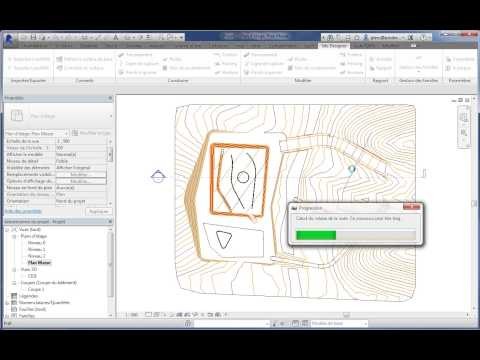Select Niveau 2 in project browser
480x360 pixels.
click(x=36, y=256)
